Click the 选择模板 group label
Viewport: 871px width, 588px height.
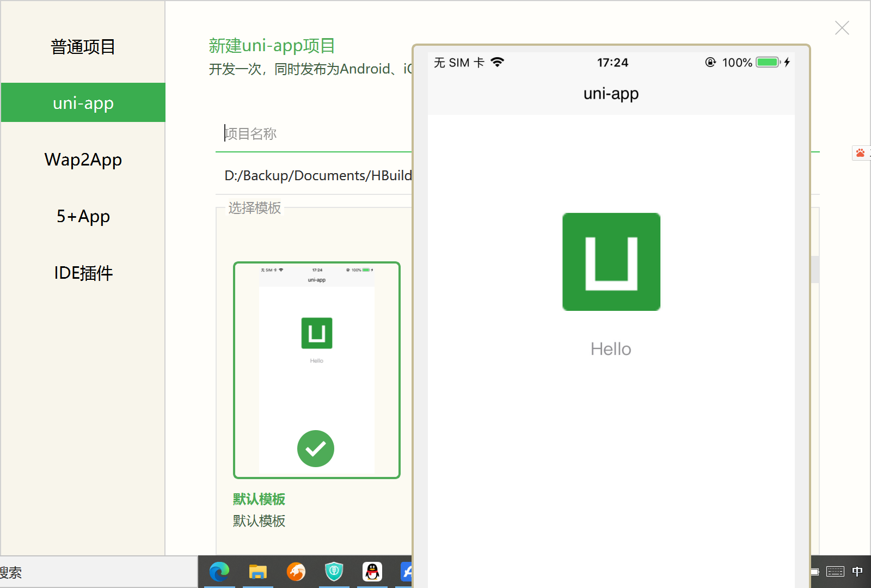coord(255,208)
